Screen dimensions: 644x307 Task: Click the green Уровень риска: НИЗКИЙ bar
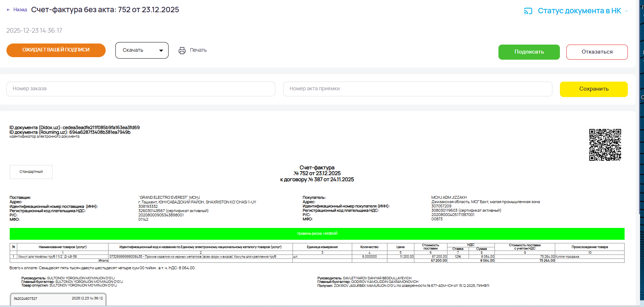pyautogui.click(x=317, y=234)
